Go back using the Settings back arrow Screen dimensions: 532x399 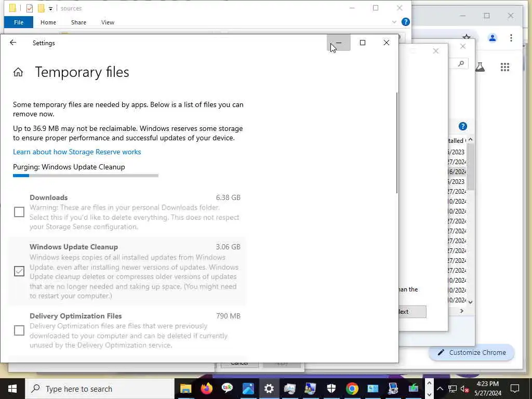[x=13, y=43]
